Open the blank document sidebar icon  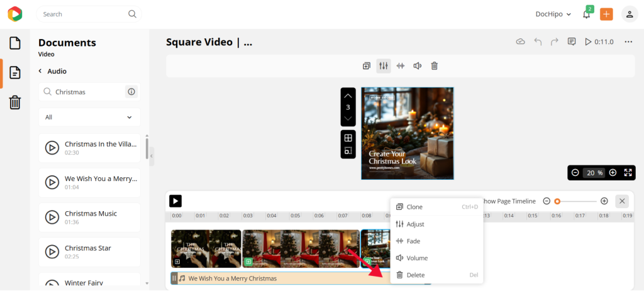coord(15,43)
